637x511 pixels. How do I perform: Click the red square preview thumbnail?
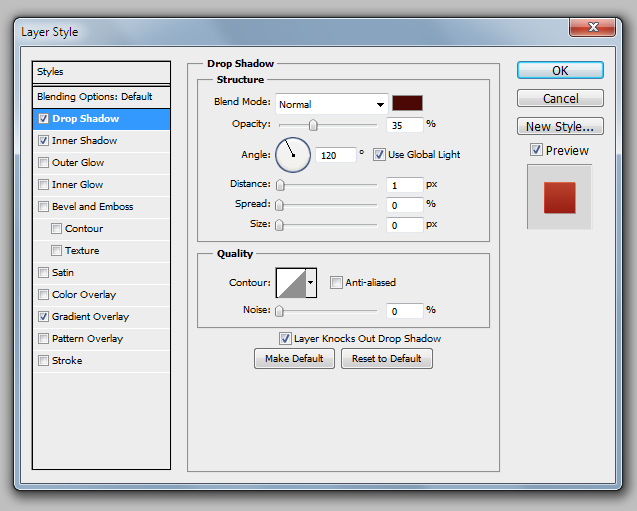coord(559,197)
